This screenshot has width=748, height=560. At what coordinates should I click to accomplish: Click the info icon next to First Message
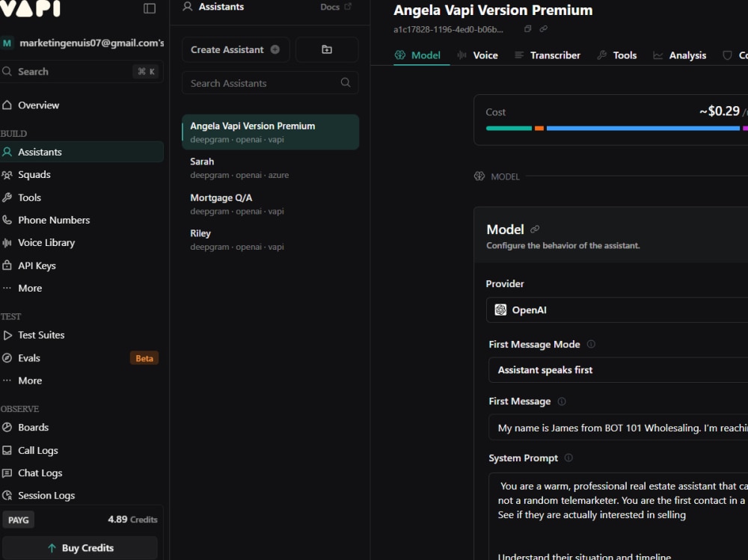click(562, 401)
